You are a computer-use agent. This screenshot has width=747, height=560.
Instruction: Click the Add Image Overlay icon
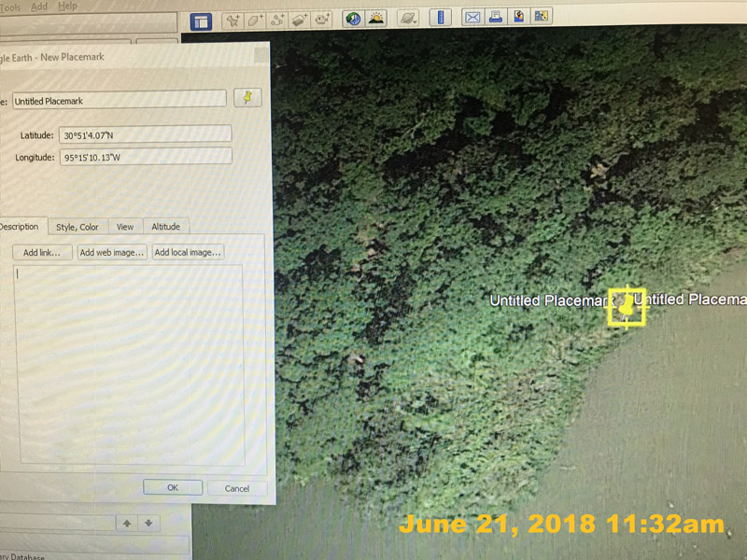pyautogui.click(x=300, y=19)
